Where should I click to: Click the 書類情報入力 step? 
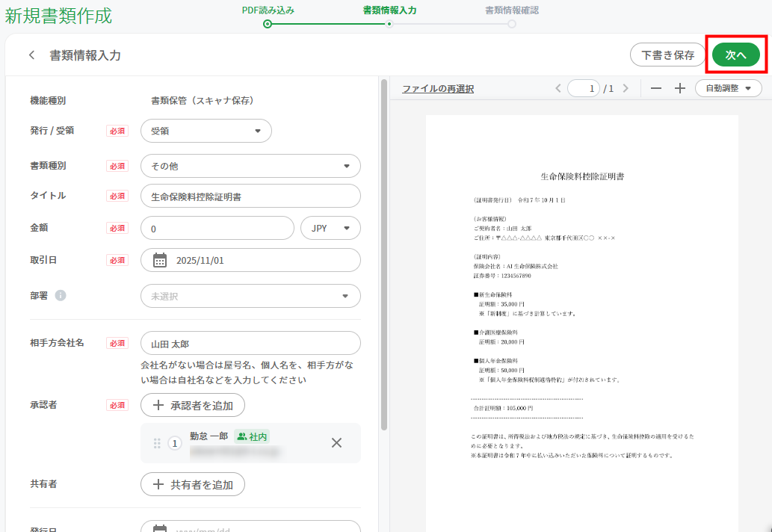pos(389,15)
